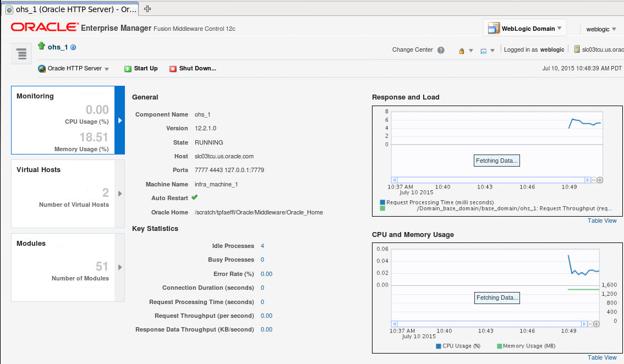Image resolution: width=624 pixels, height=364 pixels.
Task: Click the State value RUNNING
Action: pyautogui.click(x=209, y=143)
